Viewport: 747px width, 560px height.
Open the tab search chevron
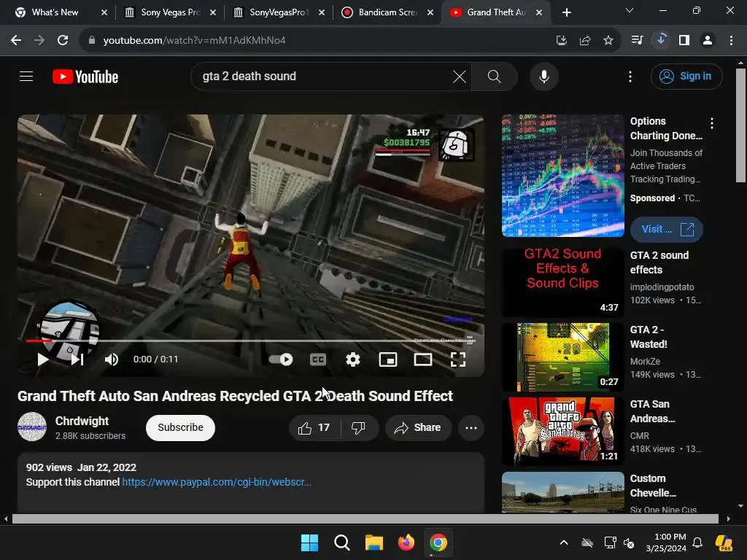pos(630,10)
